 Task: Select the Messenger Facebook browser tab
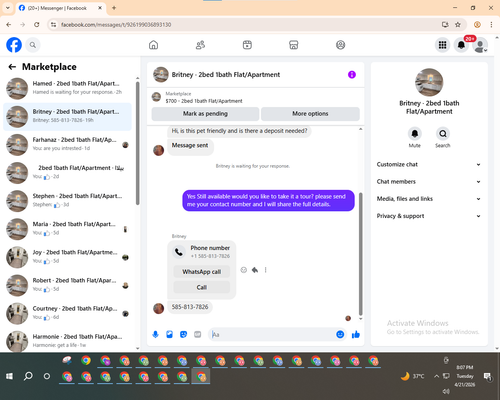(x=60, y=8)
